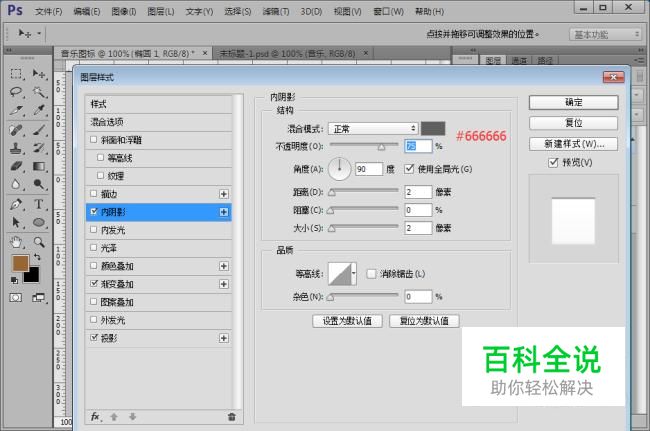Select the Eraser tool
The image size is (650, 431).
[x=16, y=166]
